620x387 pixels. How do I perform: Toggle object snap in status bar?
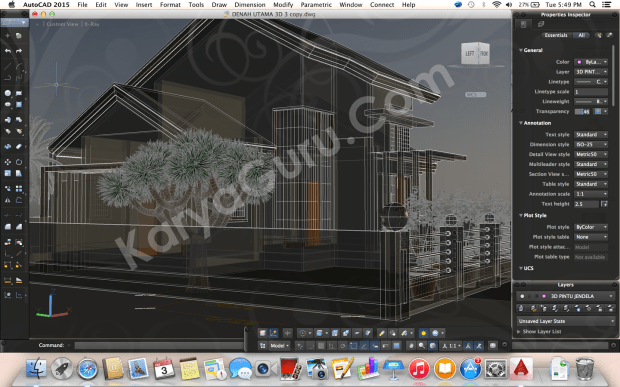tap(353, 346)
